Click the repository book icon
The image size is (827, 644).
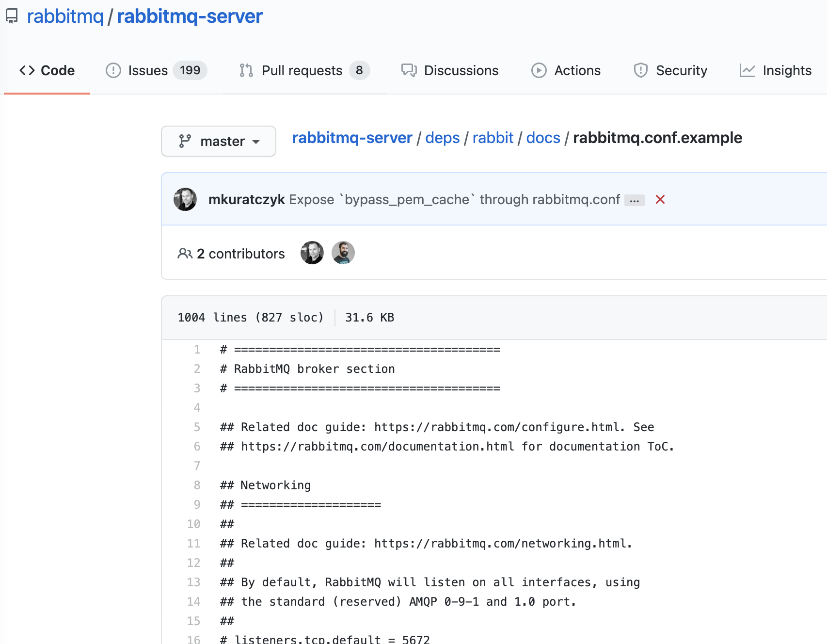click(12, 16)
